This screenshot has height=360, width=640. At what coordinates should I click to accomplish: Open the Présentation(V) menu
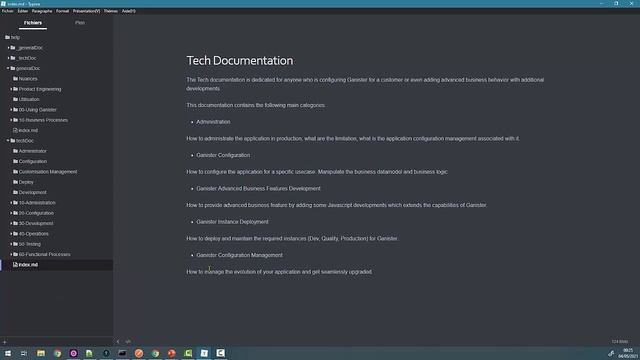click(87, 11)
